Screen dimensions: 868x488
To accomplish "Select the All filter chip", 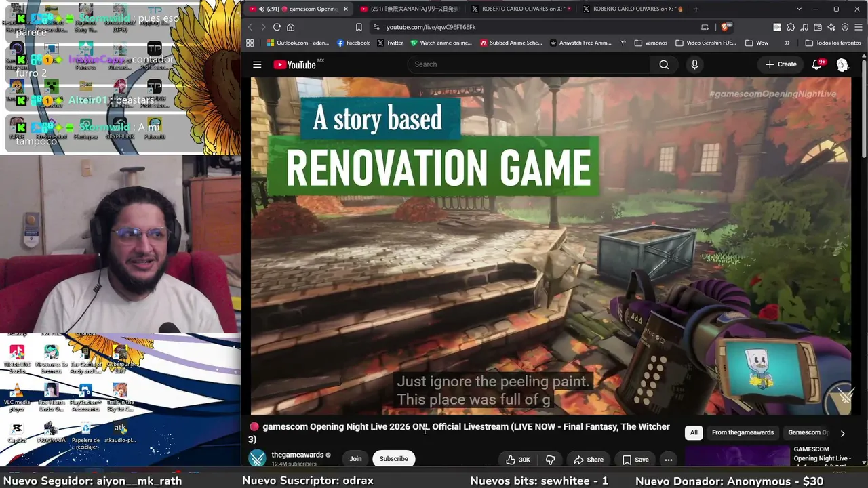I will click(x=694, y=432).
